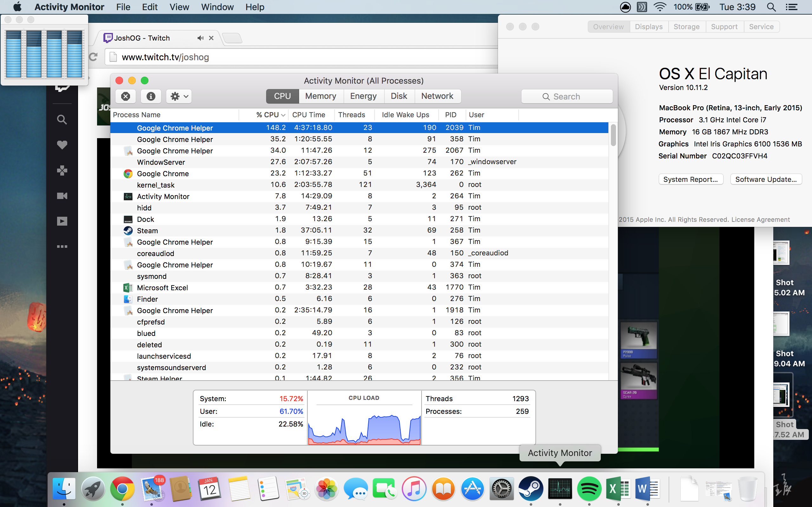Click the info button for selected process

[151, 96]
